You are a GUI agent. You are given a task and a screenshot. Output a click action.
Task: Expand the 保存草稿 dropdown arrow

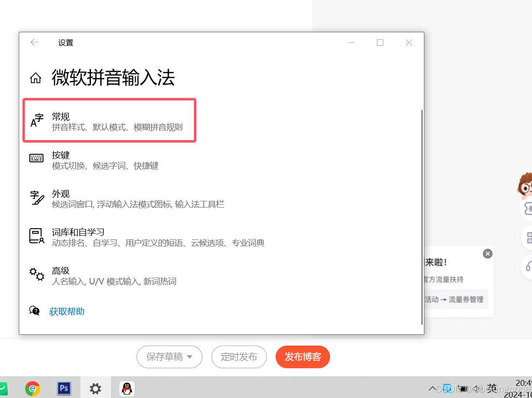(x=189, y=357)
